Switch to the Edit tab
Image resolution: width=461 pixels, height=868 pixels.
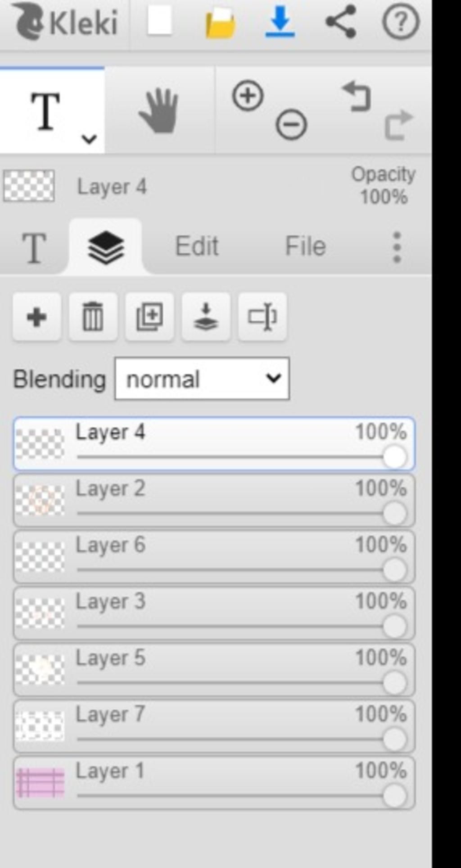tap(197, 246)
